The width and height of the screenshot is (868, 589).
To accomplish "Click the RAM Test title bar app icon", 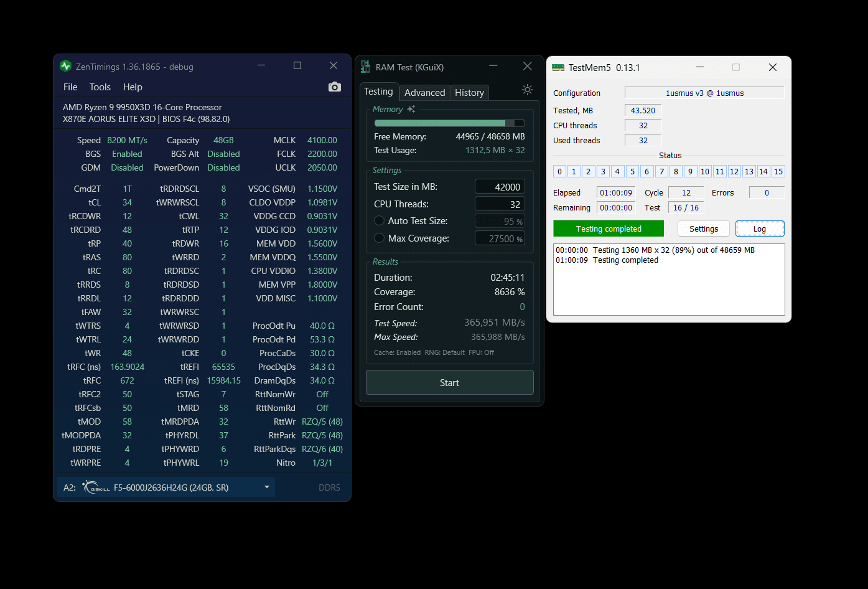I will coord(366,67).
